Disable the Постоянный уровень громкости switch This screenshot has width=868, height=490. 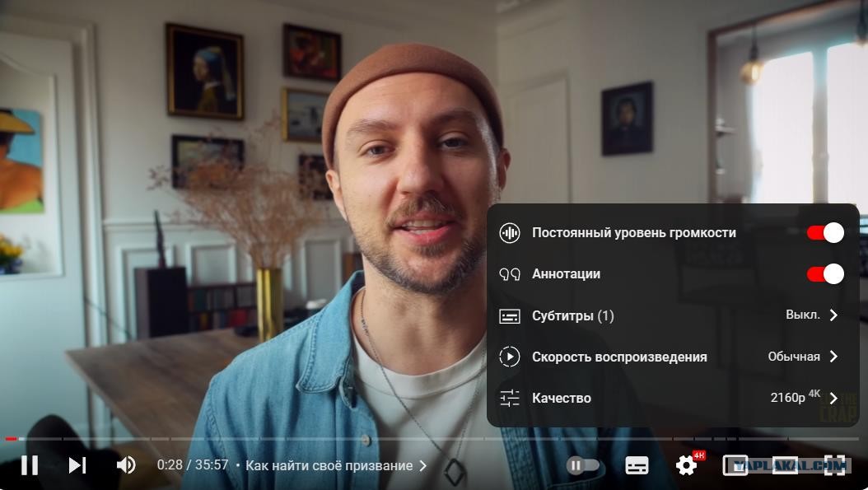pos(825,232)
